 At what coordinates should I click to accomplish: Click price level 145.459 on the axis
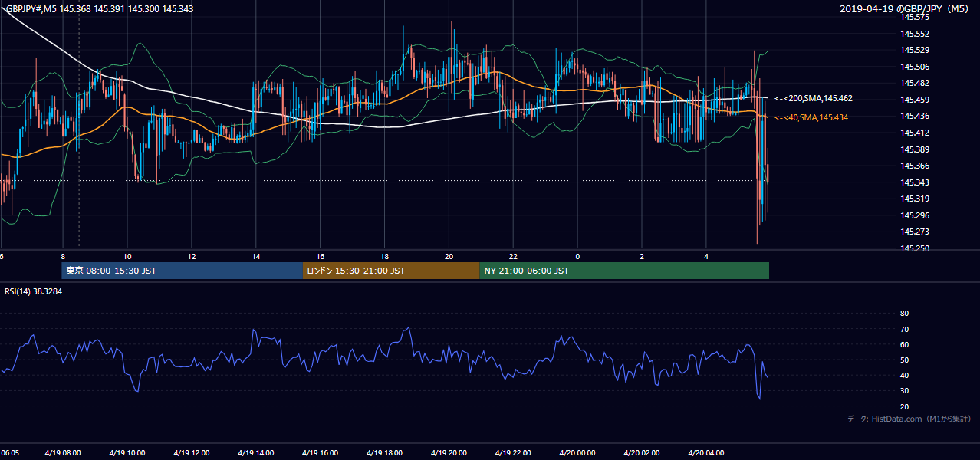(914, 100)
